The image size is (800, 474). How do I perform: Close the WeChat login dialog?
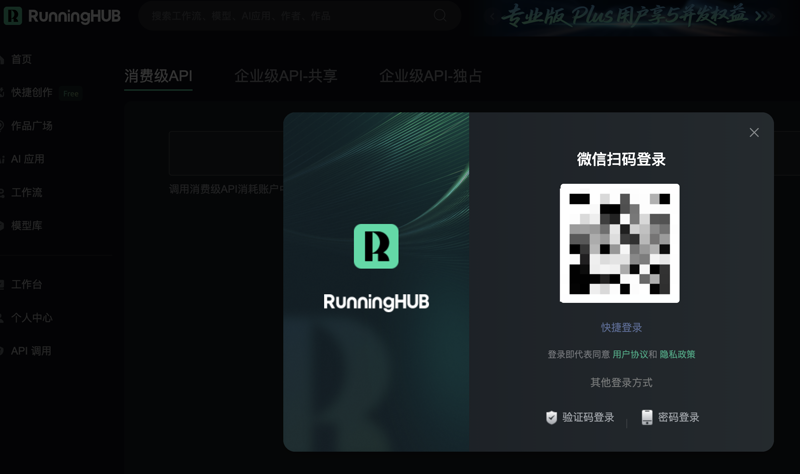pos(754,133)
